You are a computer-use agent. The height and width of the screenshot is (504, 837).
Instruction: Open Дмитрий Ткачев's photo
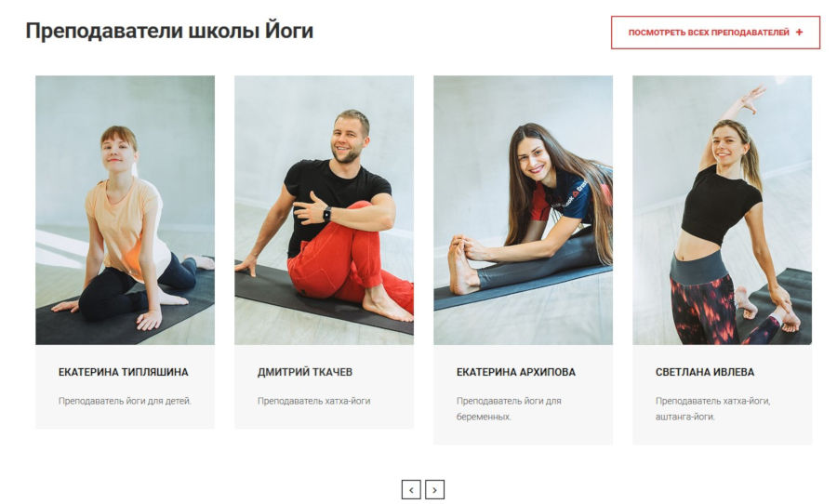[324, 210]
